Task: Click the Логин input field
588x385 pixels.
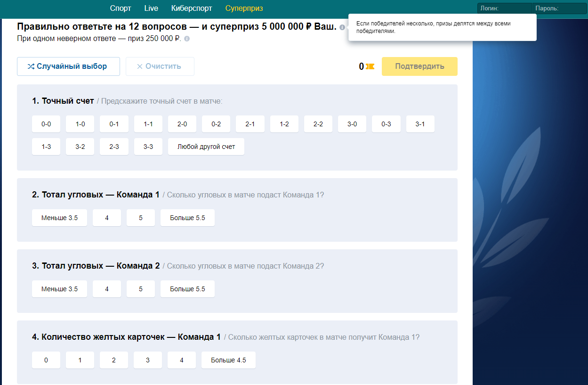Action: pos(505,8)
